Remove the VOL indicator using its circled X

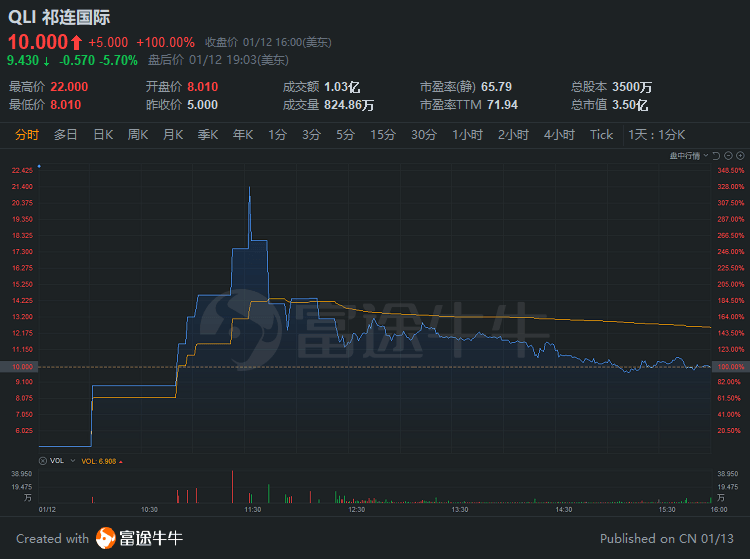point(43,461)
